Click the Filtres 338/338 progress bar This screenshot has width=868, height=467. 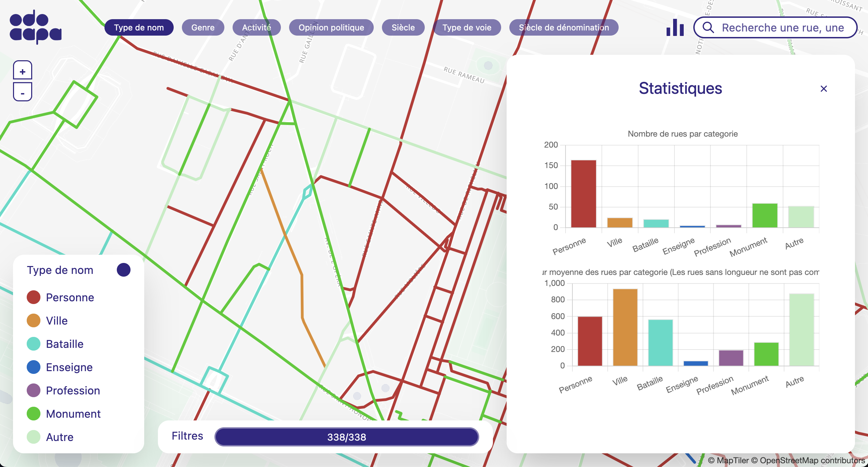click(x=346, y=437)
